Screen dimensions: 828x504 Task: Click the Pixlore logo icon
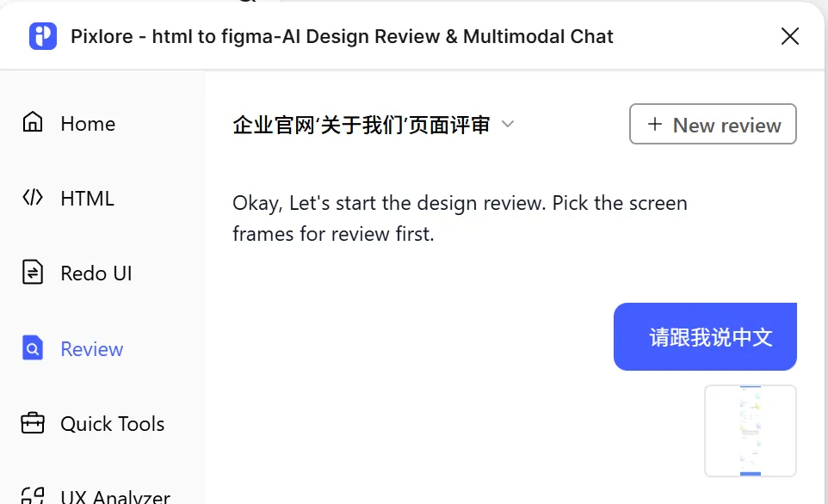click(43, 36)
